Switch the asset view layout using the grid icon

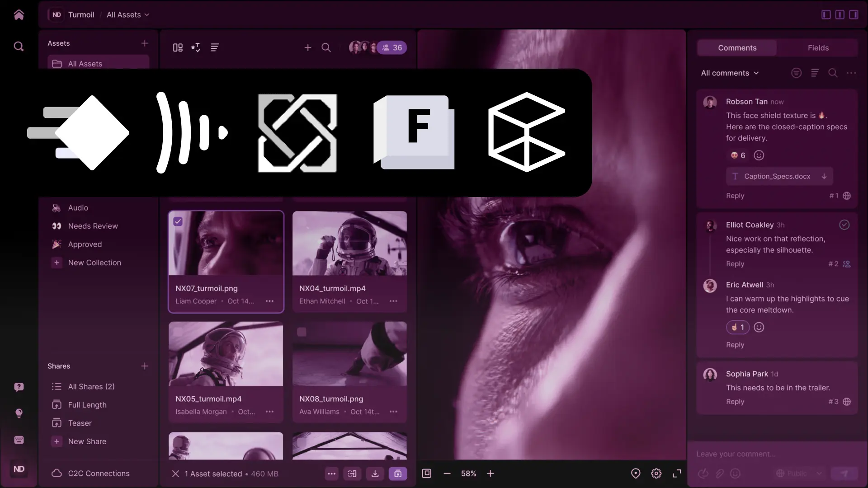click(178, 47)
